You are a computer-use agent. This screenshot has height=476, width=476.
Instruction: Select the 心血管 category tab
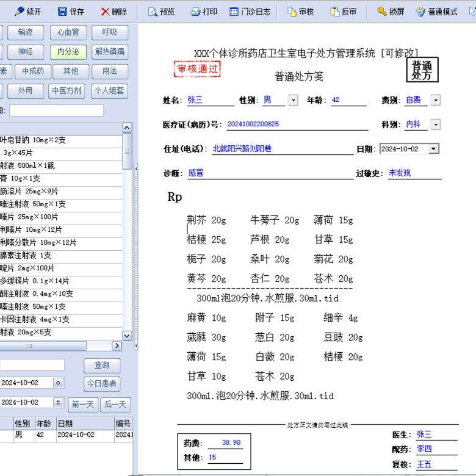click(68, 32)
